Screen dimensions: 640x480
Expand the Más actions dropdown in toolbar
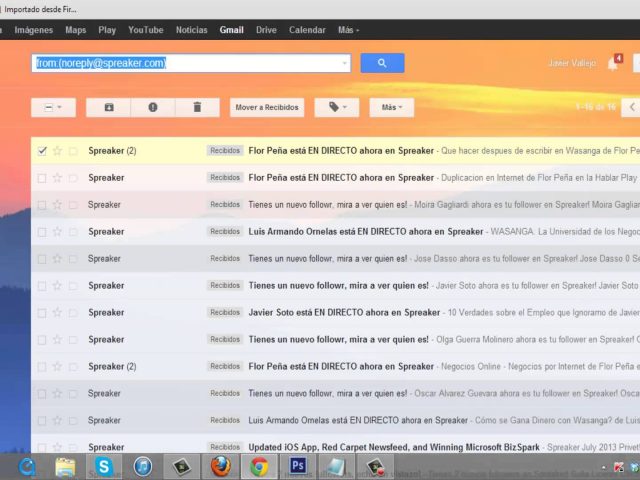point(391,107)
